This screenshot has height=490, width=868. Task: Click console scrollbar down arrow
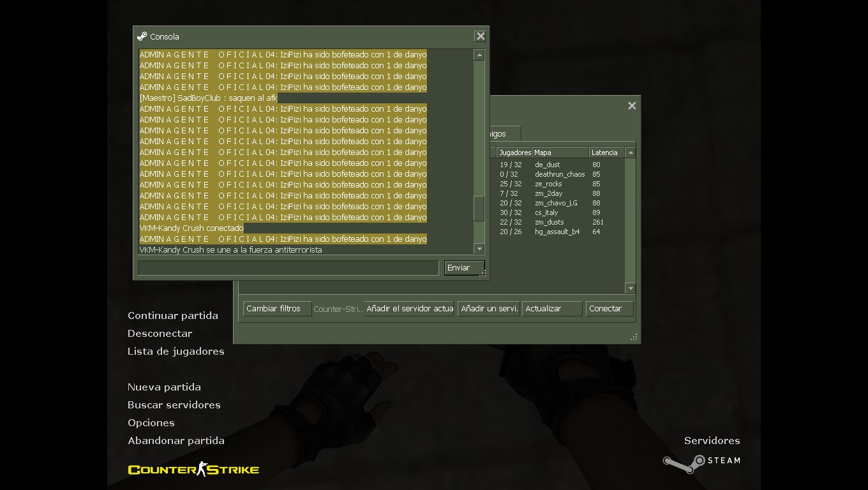[479, 249]
